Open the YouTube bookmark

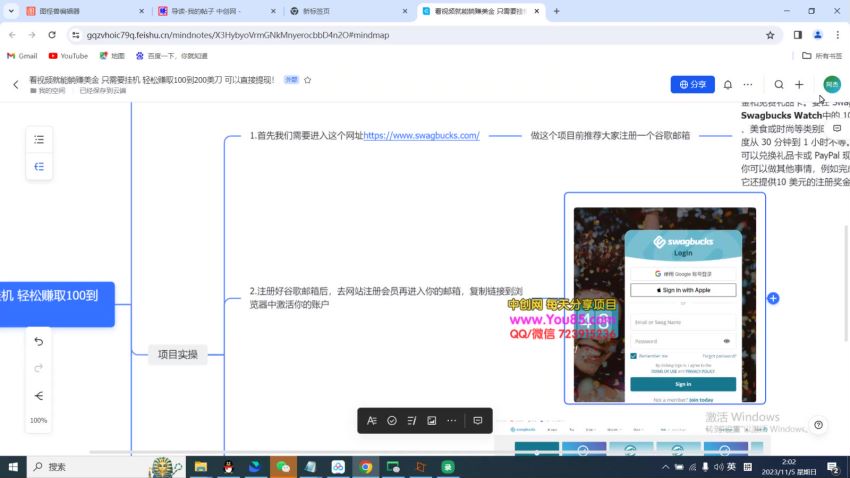68,56
